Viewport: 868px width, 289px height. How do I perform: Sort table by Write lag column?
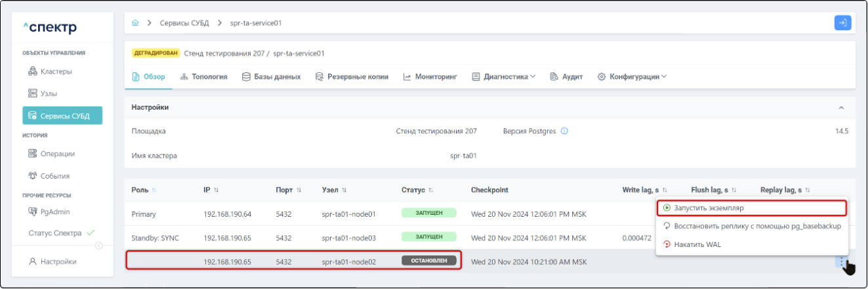[x=665, y=190]
